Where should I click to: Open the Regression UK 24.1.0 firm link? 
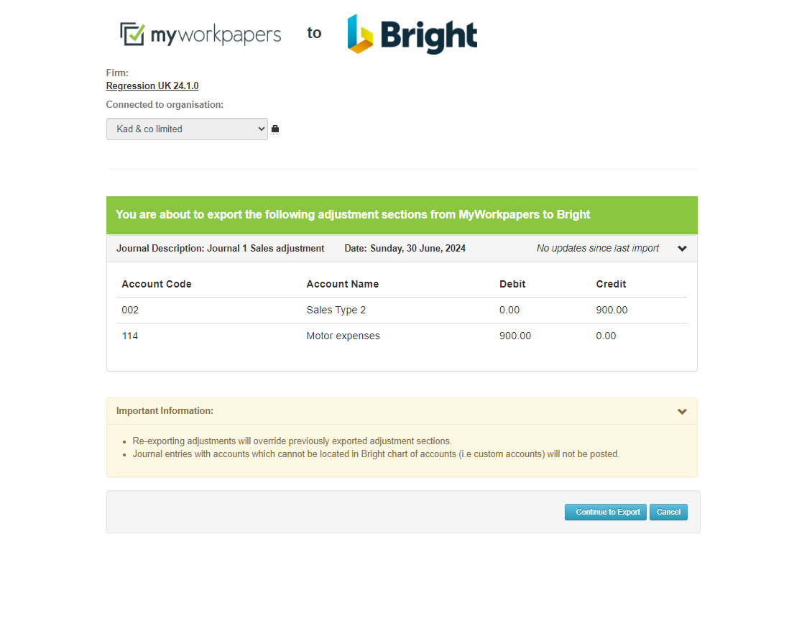152,86
